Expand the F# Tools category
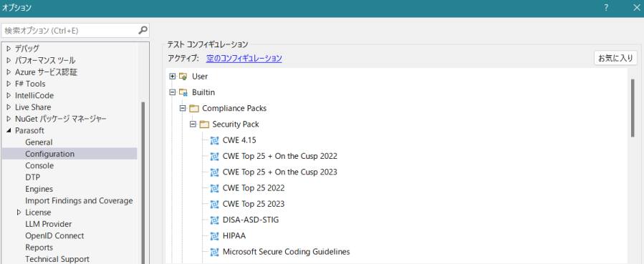The height and width of the screenshot is (264, 644). pos(9,84)
